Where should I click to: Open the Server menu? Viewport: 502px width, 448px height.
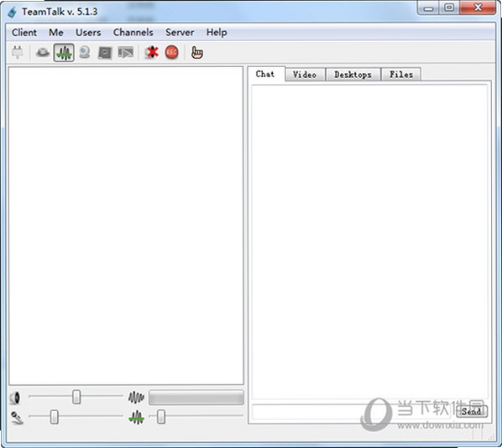coord(180,33)
